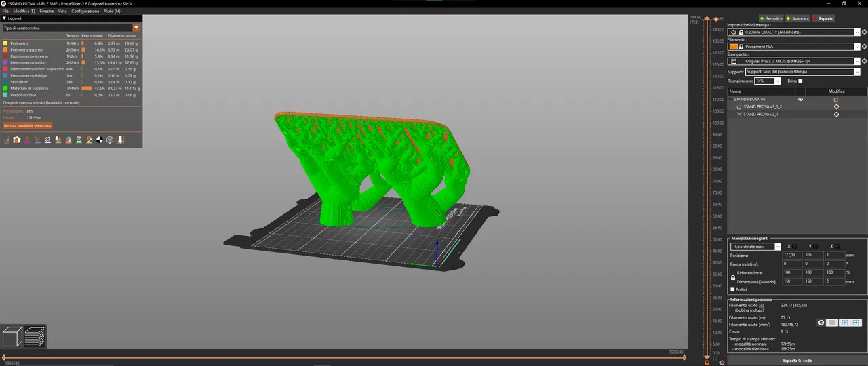The height and width of the screenshot is (366, 868).
Task: Select Esperto mode
Action: pos(823,18)
